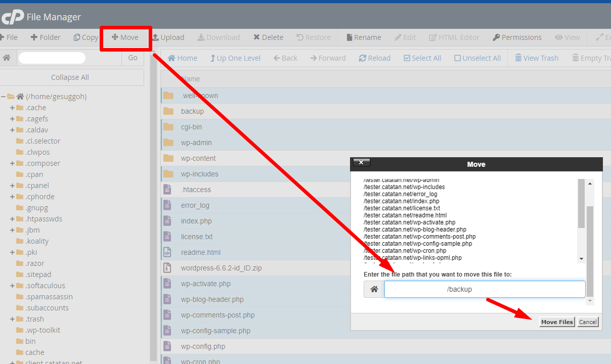
Task: Click the Move toolbar item
Action: tap(125, 37)
